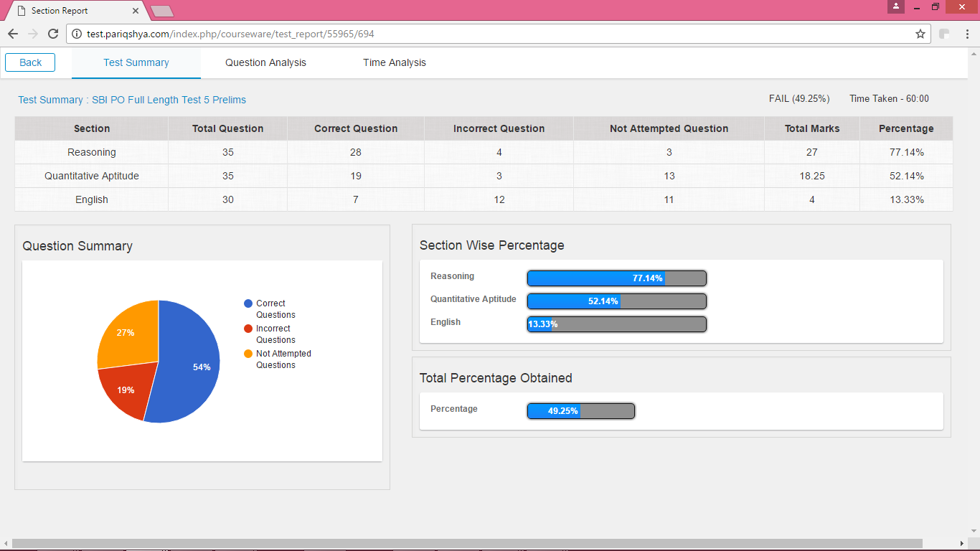Image resolution: width=980 pixels, height=551 pixels.
Task: Click the Time Taken - 60:00 text
Action: click(x=889, y=98)
